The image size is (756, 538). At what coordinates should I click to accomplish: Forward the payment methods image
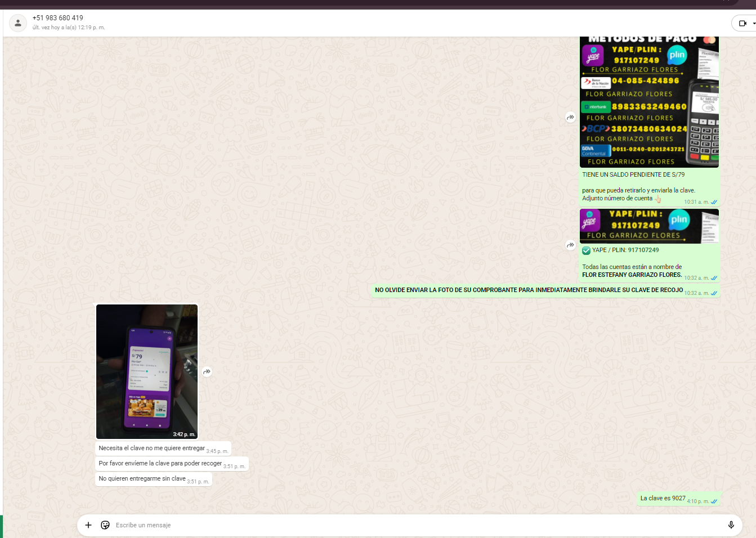click(570, 118)
